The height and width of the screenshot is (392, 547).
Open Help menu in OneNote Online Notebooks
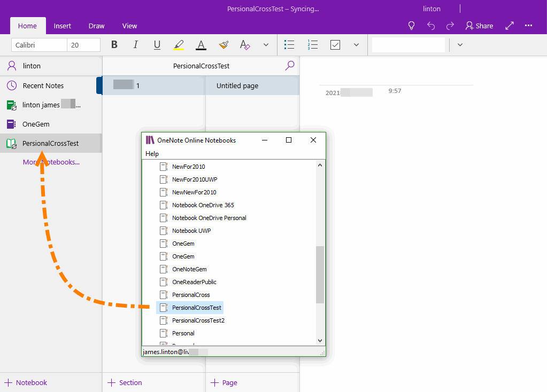152,154
